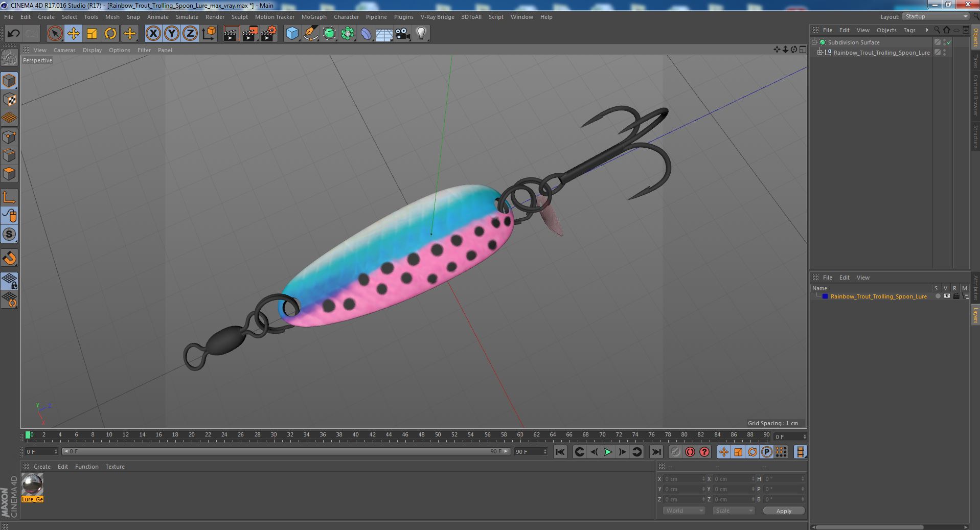Go to end of animation
The image size is (980, 530).
656,452
